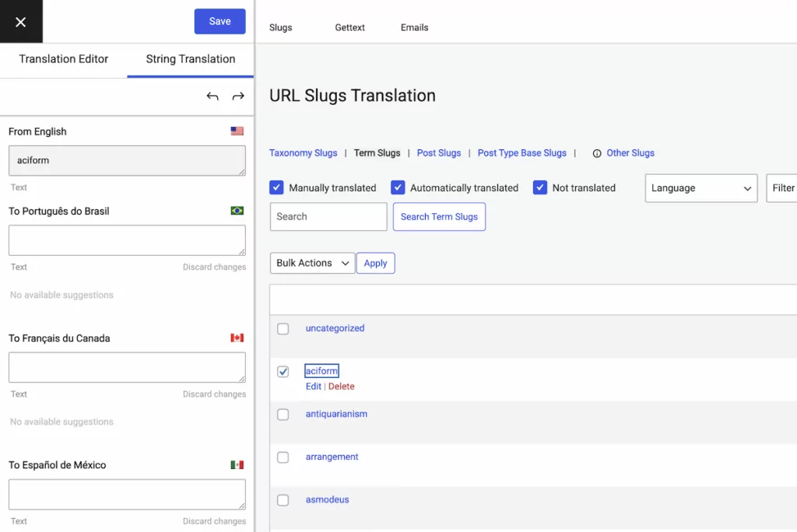Click the From English source text field
Image resolution: width=797 pixels, height=532 pixels.
[127, 160]
